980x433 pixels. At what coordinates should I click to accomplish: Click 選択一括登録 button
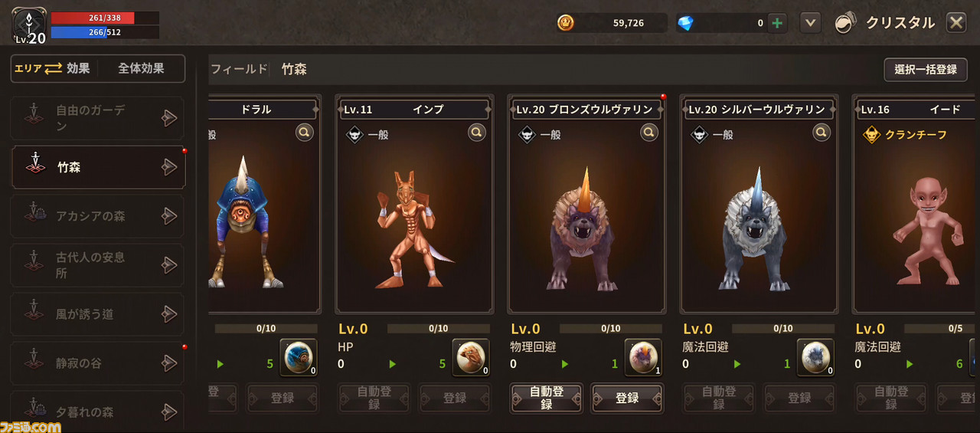coord(926,69)
